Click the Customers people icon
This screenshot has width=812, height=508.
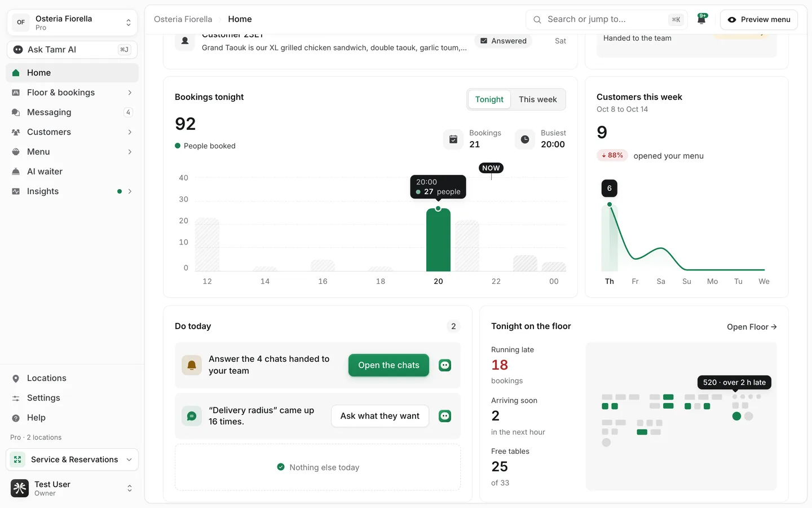(x=16, y=132)
